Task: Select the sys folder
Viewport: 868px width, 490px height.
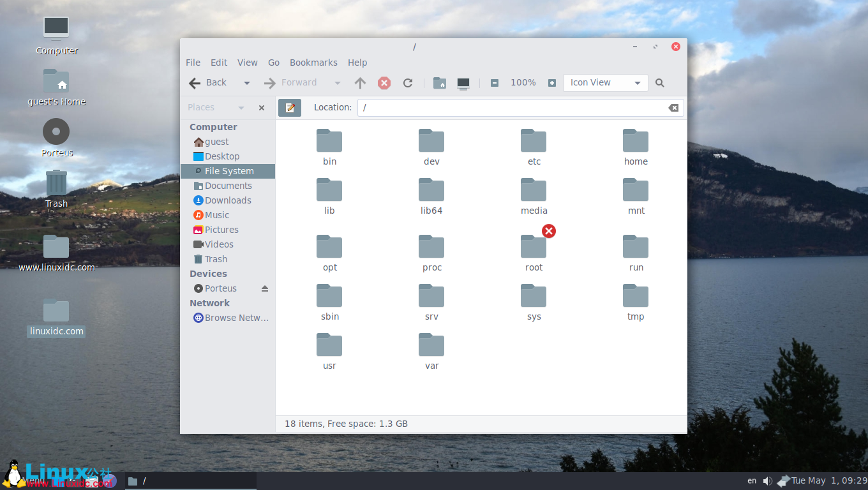Action: pyautogui.click(x=534, y=302)
